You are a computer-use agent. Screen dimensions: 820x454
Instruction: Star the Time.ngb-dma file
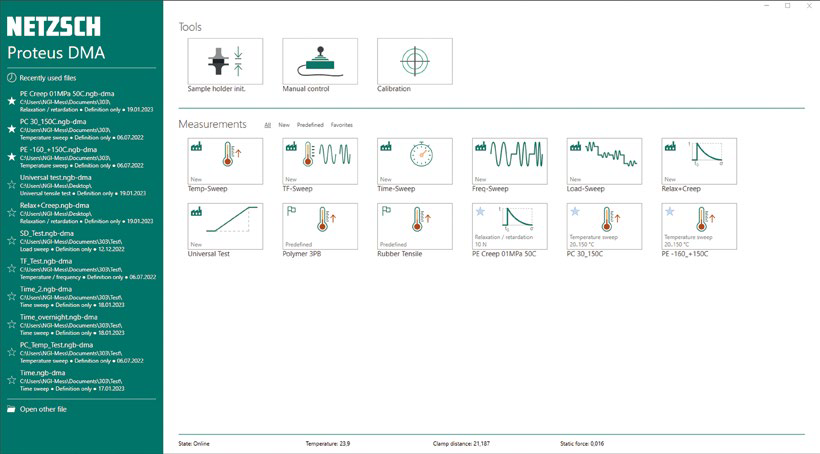(x=12, y=380)
